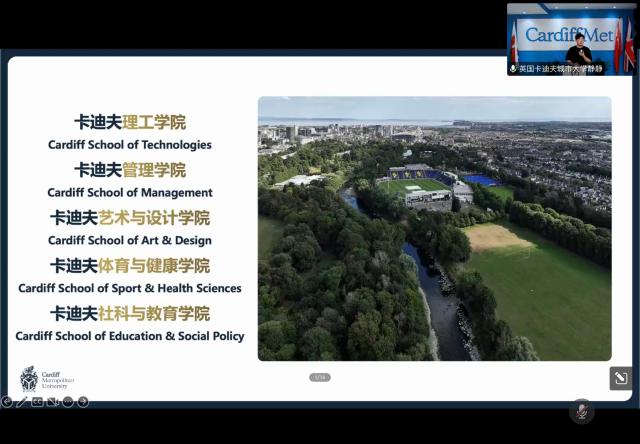This screenshot has height=444, width=640.
Task: Click 'Cardiff School of Art & Design' text
Action: click(130, 240)
